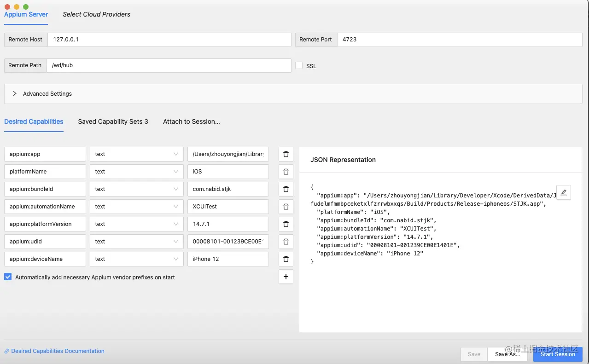Viewport: 589px width, 364px height.
Task: Click the Remote Path field /wd/hub
Action: tap(169, 65)
